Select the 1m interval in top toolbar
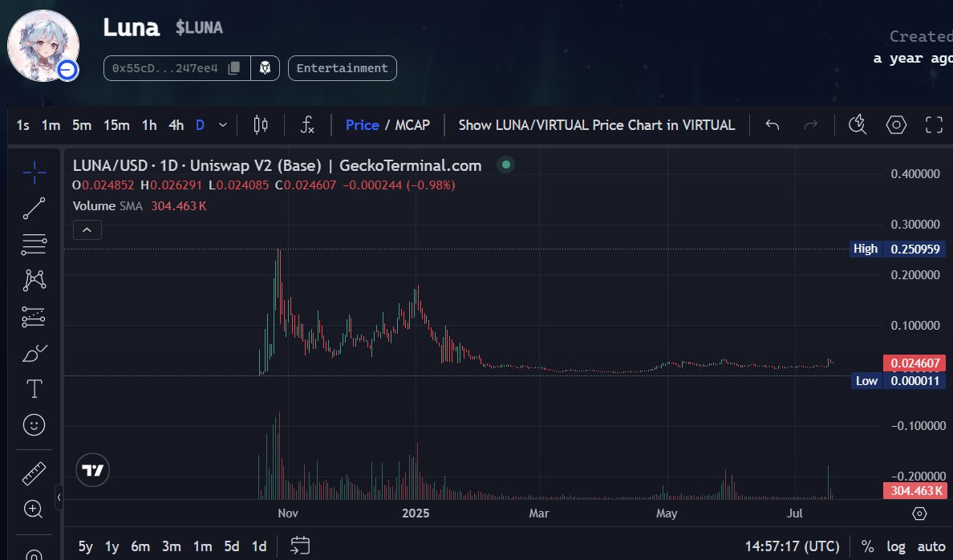Viewport: 953px width, 560px height. pos(51,125)
